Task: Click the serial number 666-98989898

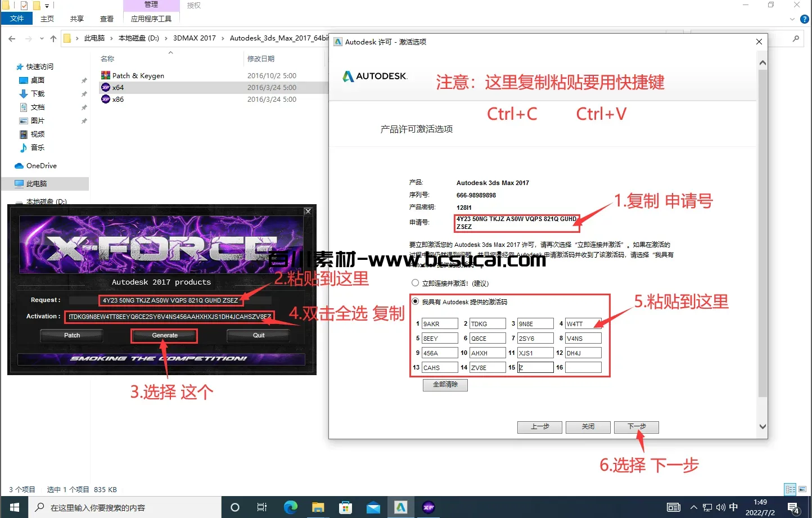Action: (476, 195)
